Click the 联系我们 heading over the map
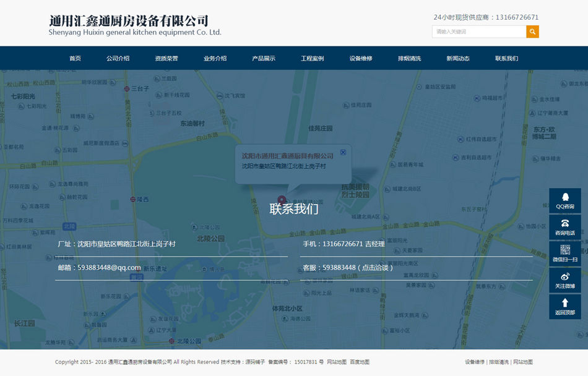The width and height of the screenshot is (588, 376). (294, 209)
